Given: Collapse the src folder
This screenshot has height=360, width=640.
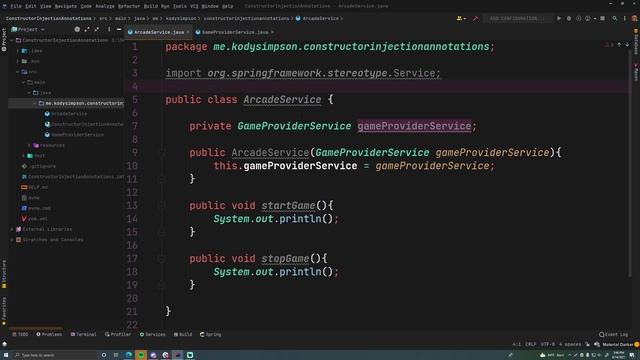Looking at the screenshot, I should pyautogui.click(x=18, y=71).
